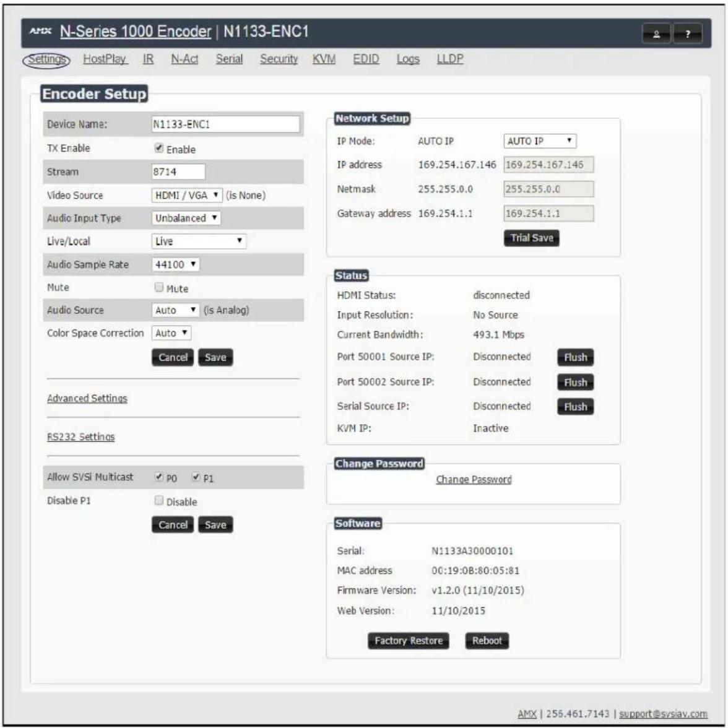Click the 493.1 Mbps bandwidth value
The width and height of the screenshot is (728, 728).
(x=499, y=335)
